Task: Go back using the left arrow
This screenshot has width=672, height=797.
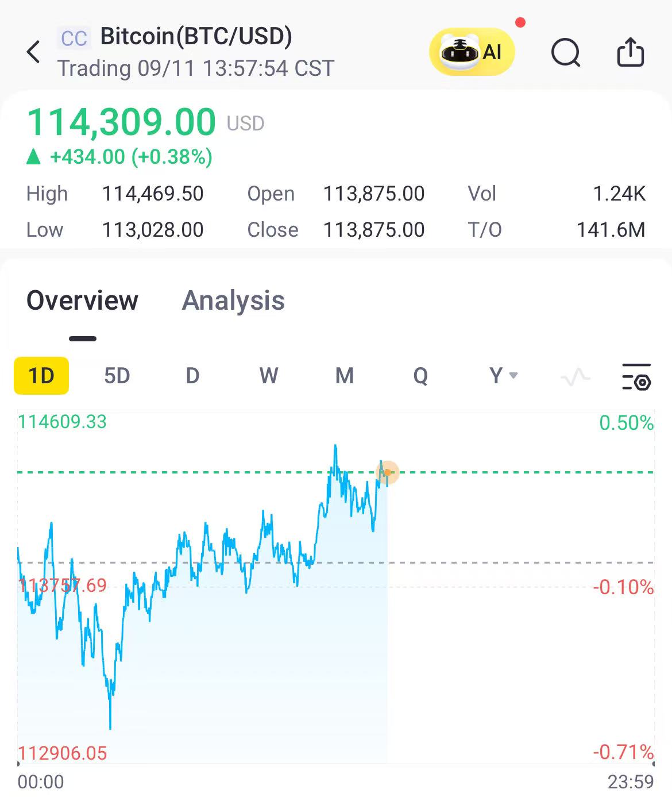Action: click(x=33, y=52)
